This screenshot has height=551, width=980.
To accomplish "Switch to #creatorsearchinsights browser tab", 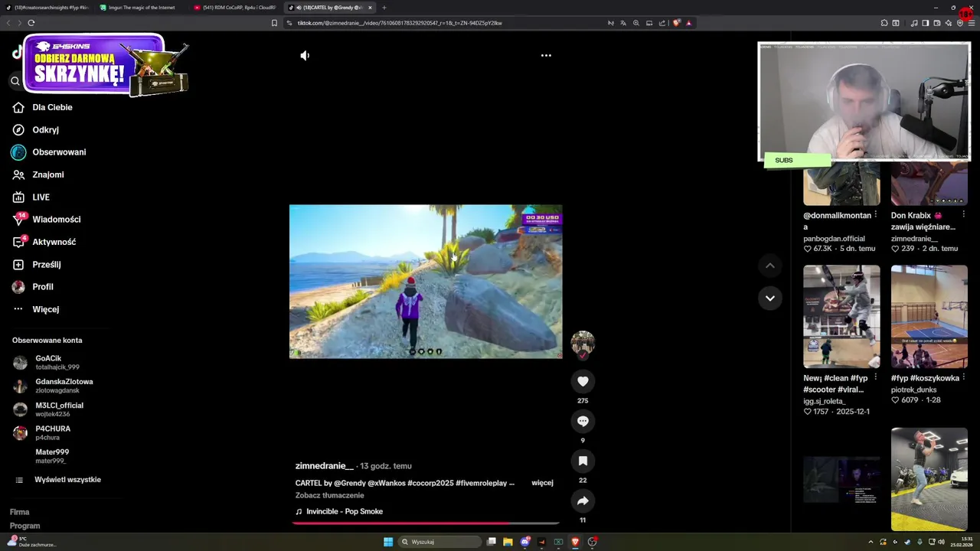I will pyautogui.click(x=47, y=8).
